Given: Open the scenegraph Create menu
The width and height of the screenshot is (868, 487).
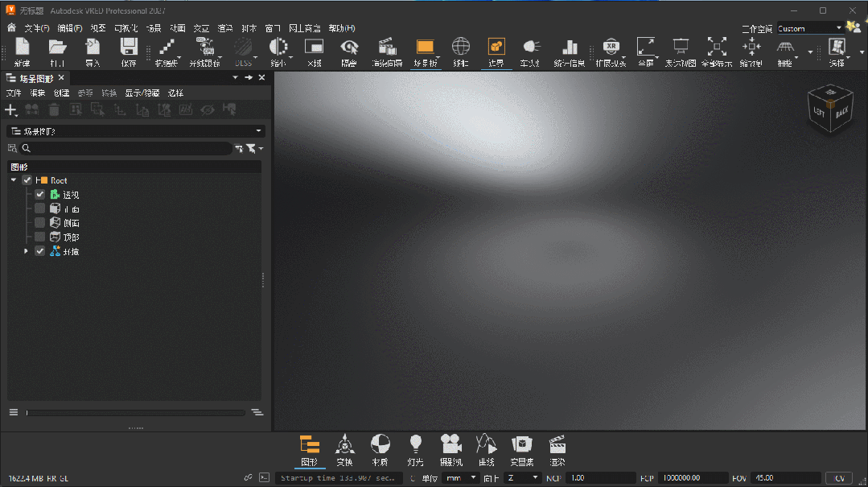Looking at the screenshot, I should 61,93.
